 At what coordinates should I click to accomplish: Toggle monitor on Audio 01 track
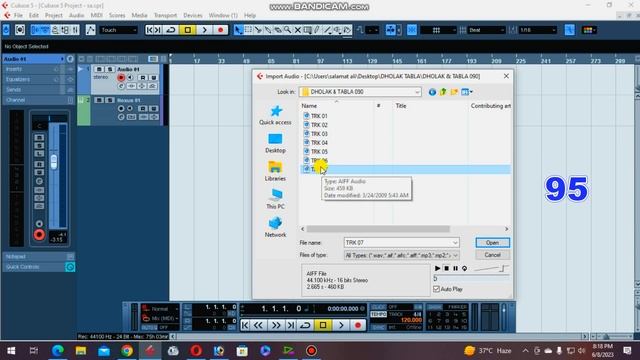pyautogui.click(x=131, y=78)
